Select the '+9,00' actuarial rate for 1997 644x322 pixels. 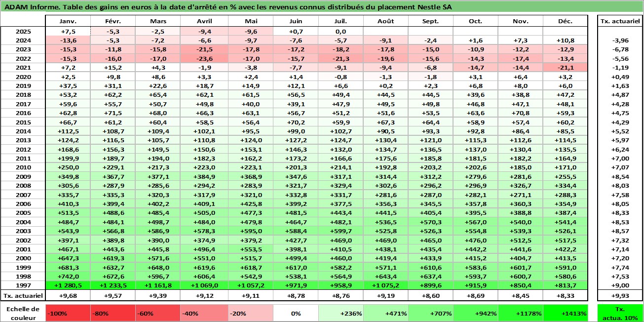[x=620, y=285]
